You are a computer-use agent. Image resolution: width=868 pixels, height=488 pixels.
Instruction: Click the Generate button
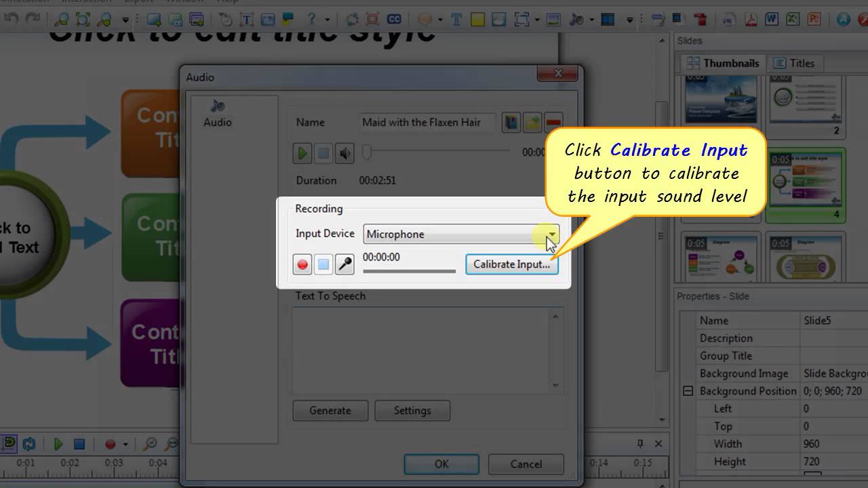pyautogui.click(x=330, y=410)
